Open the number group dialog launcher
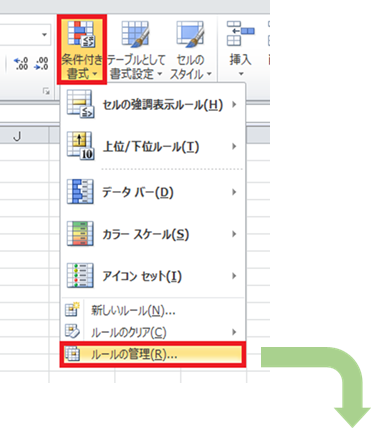 pos(46,91)
